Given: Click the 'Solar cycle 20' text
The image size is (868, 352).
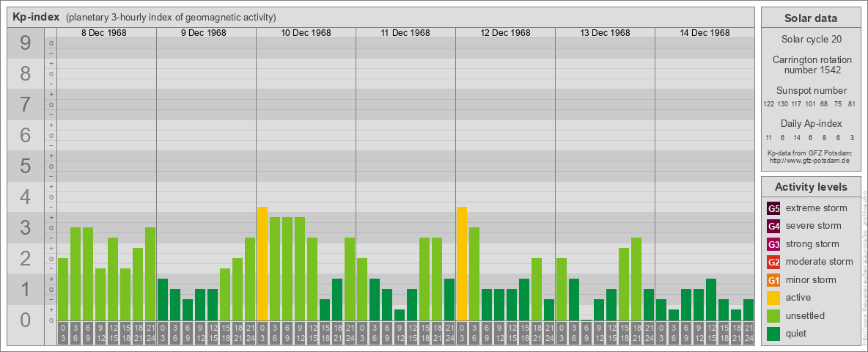Looking at the screenshot, I should pyautogui.click(x=810, y=40).
